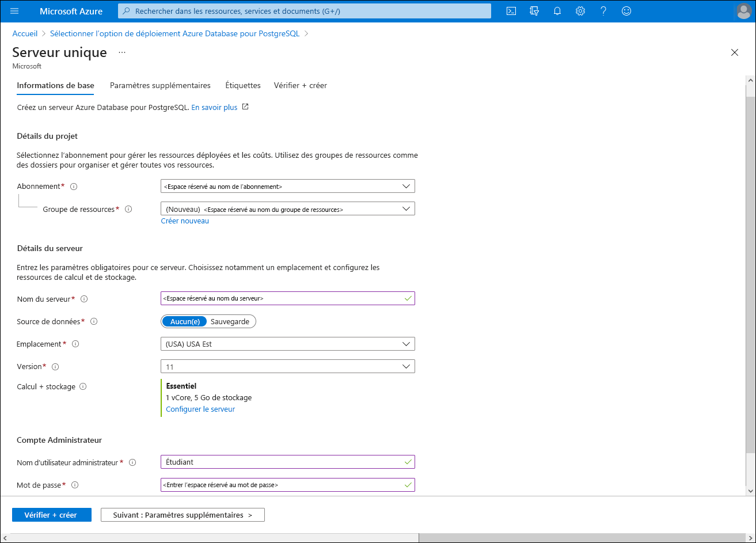Open the Directory and subscription filter icon
Viewport: 756px width, 543px height.
pyautogui.click(x=534, y=11)
